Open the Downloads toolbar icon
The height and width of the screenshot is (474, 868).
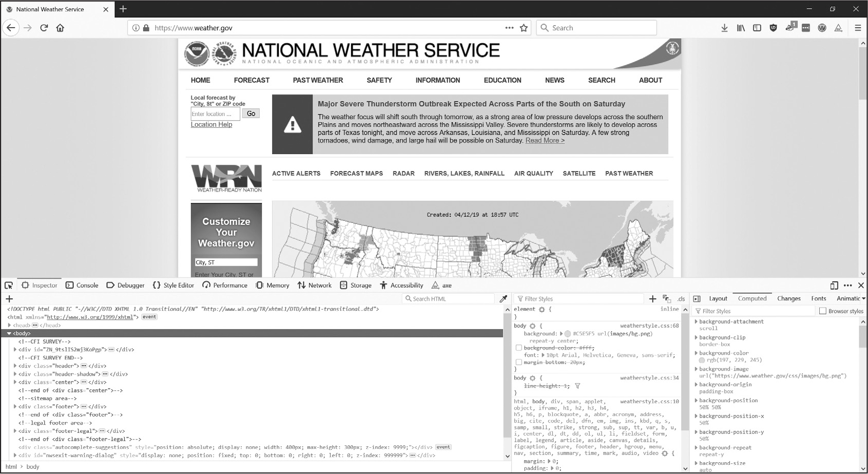click(x=724, y=28)
